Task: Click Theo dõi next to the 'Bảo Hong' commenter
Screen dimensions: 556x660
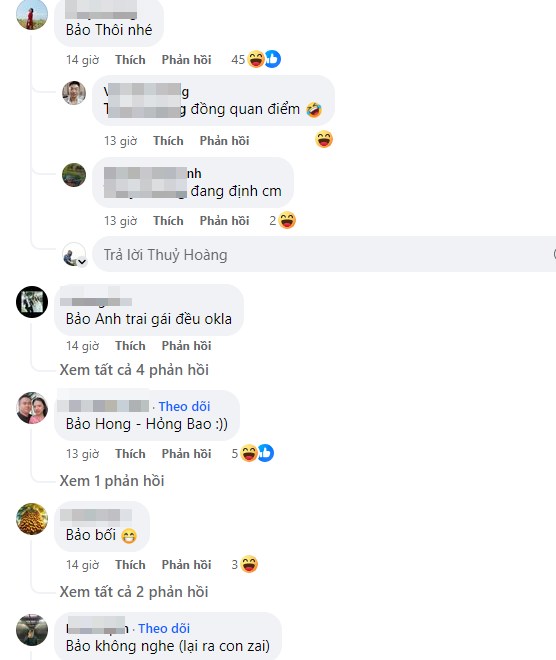Action: (184, 407)
